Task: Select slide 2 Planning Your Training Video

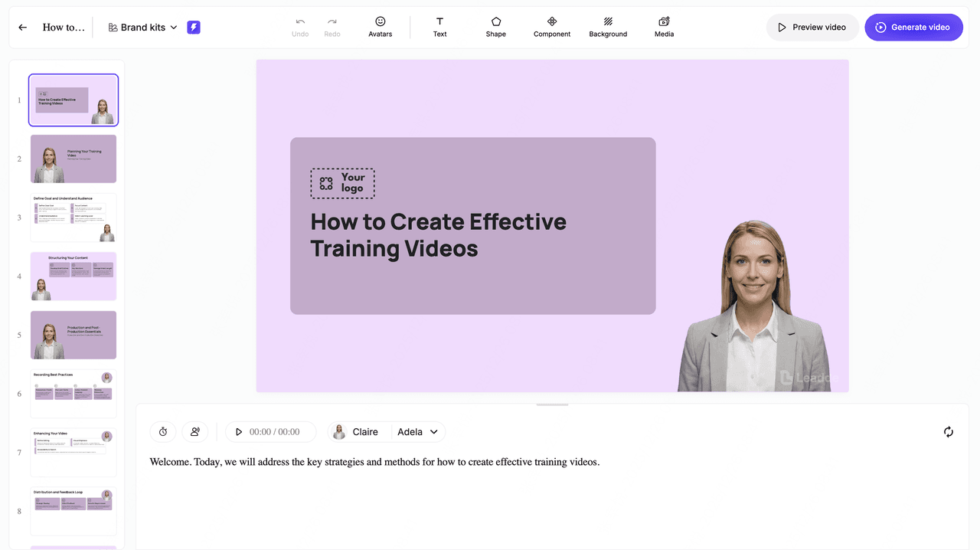Action: 73,159
